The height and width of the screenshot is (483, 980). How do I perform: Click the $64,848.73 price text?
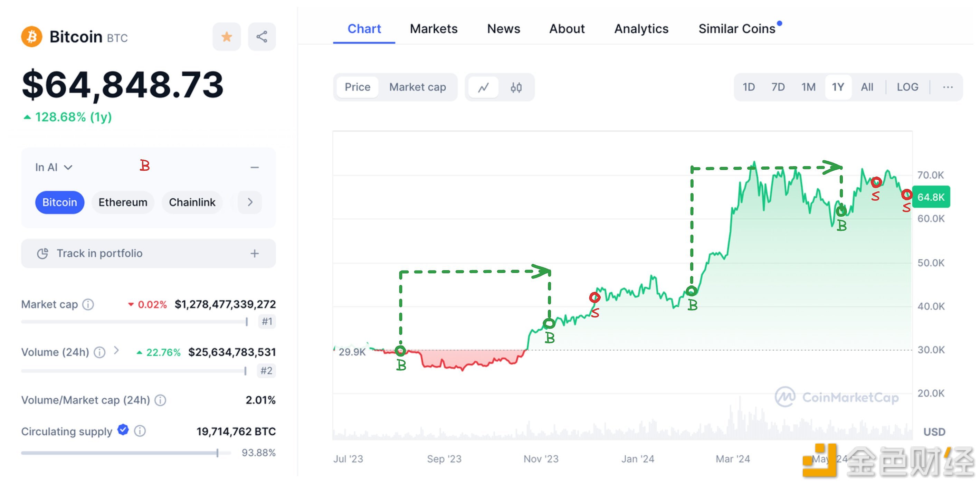click(123, 85)
